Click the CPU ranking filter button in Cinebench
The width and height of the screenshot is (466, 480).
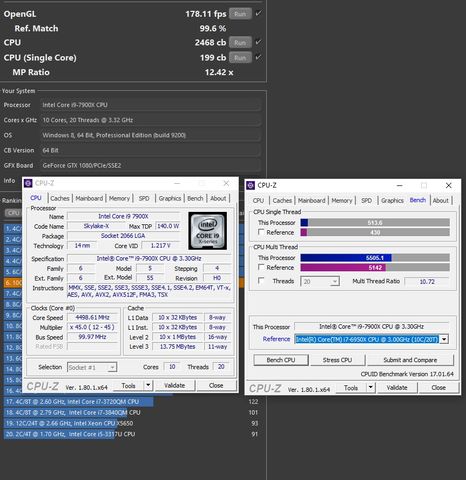tap(13, 213)
